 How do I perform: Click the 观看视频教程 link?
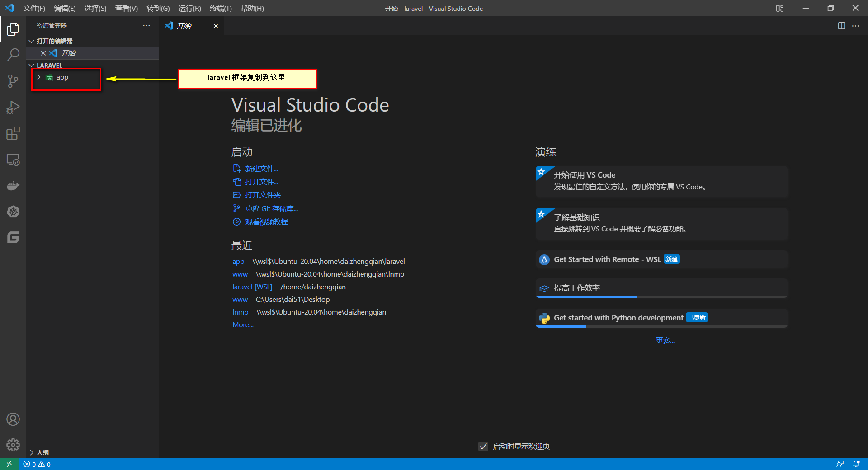(267, 221)
